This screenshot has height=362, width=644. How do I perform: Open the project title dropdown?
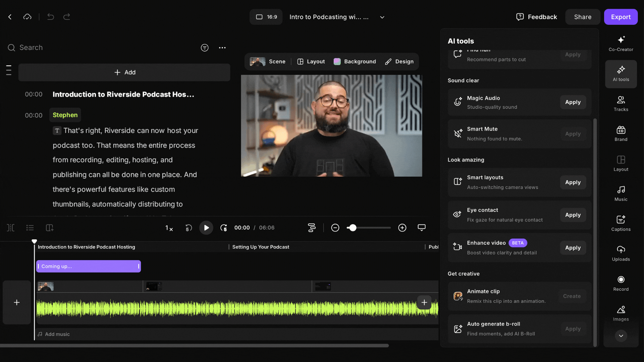[382, 17]
